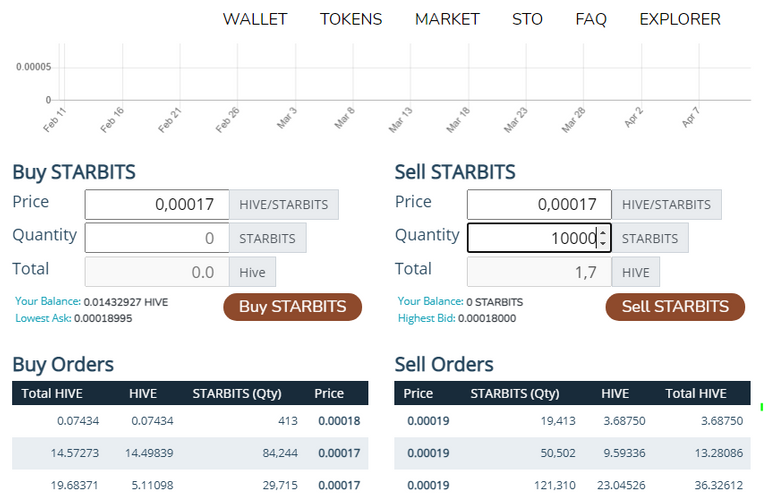
Task: Focus the Buy Price input field
Action: point(157,204)
